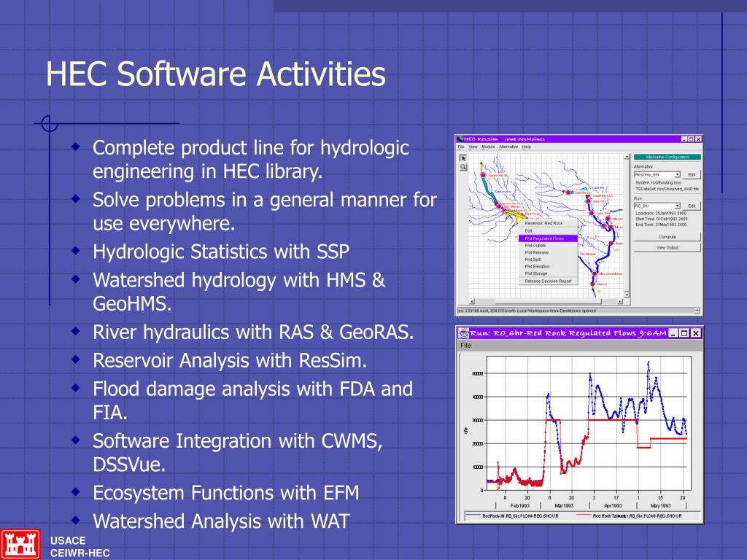Click the Red Rock Tailwater red legend entry
Viewport: 747px width, 560px height.
[x=629, y=516]
